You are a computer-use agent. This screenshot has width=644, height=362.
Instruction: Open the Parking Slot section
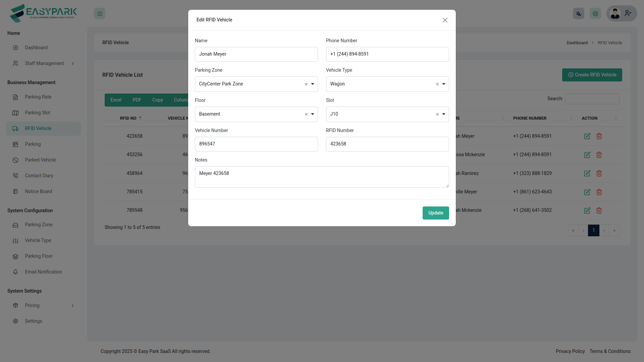(x=38, y=113)
